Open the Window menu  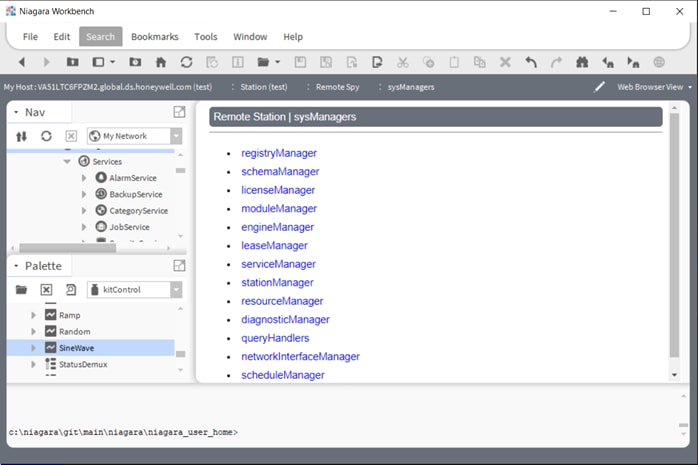[x=250, y=37]
